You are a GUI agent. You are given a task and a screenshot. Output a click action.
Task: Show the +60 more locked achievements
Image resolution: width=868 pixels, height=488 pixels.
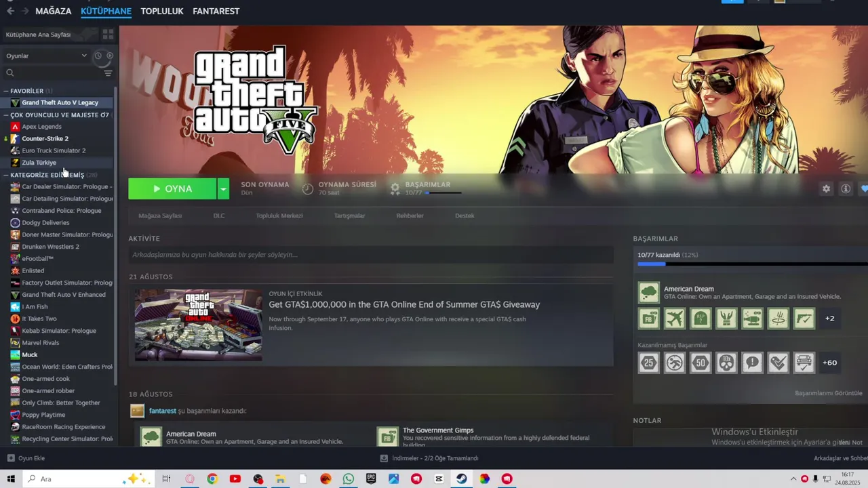tap(829, 363)
